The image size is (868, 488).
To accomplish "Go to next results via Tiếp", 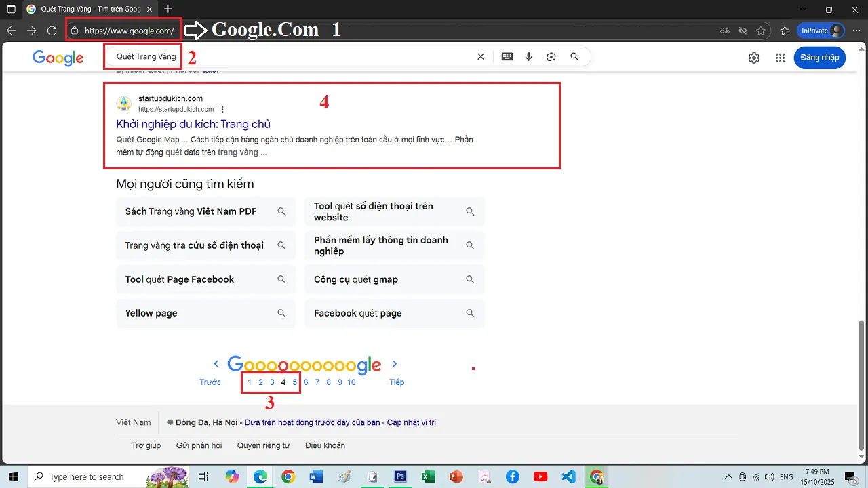I will pos(397,382).
